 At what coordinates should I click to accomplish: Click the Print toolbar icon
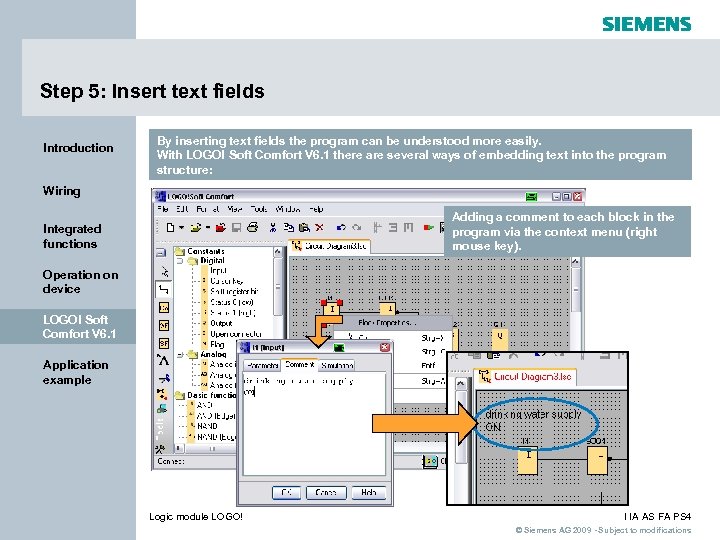coord(252,227)
